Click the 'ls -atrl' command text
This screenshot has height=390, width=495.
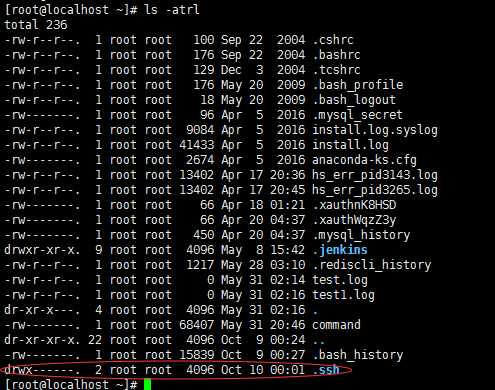pyautogui.click(x=172, y=10)
